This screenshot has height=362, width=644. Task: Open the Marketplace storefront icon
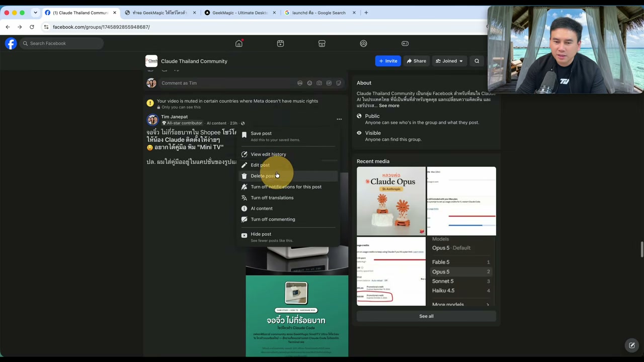(x=322, y=43)
